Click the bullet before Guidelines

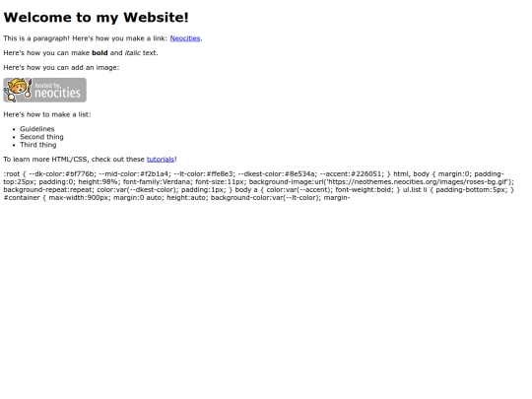coord(14,129)
